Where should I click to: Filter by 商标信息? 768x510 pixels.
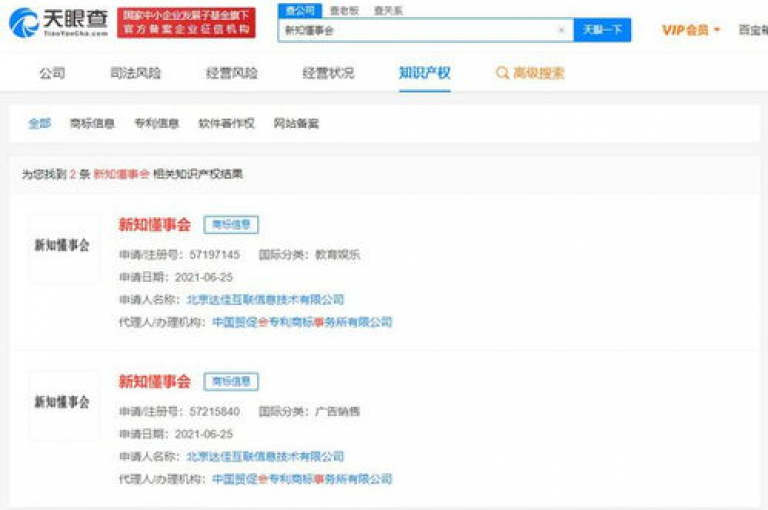[x=93, y=123]
